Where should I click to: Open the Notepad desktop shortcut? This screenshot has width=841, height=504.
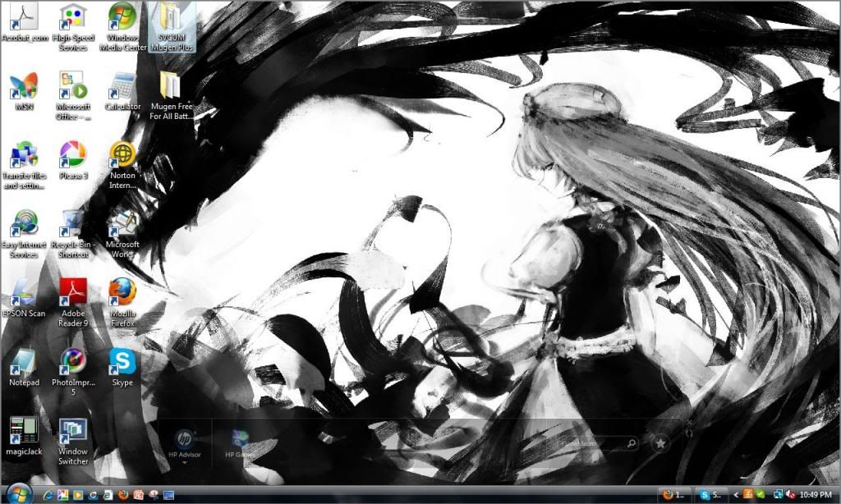(x=24, y=369)
